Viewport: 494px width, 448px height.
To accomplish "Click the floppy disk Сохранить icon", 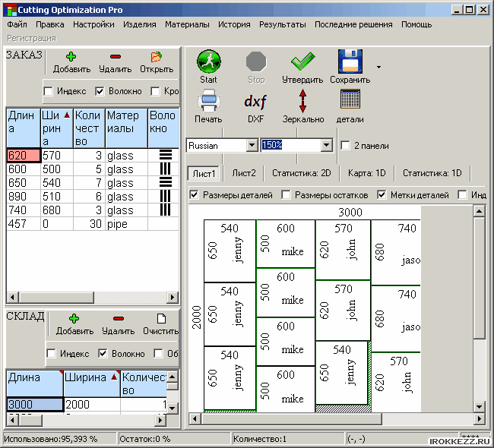I will [350, 62].
